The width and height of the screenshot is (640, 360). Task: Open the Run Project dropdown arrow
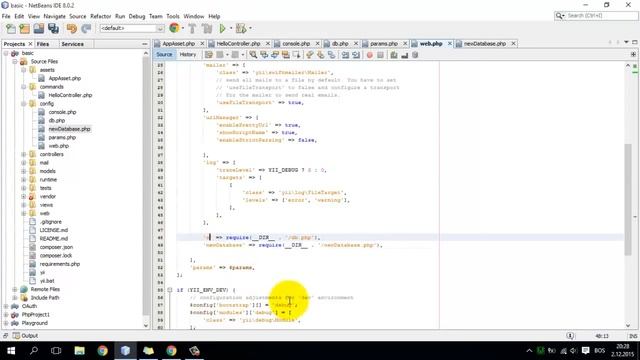coord(231,28)
